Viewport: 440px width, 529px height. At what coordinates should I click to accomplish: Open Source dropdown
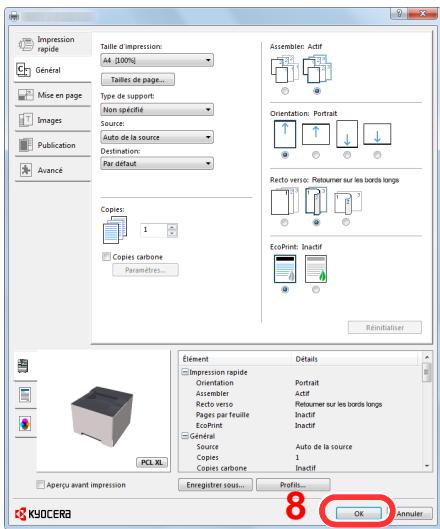(x=157, y=137)
